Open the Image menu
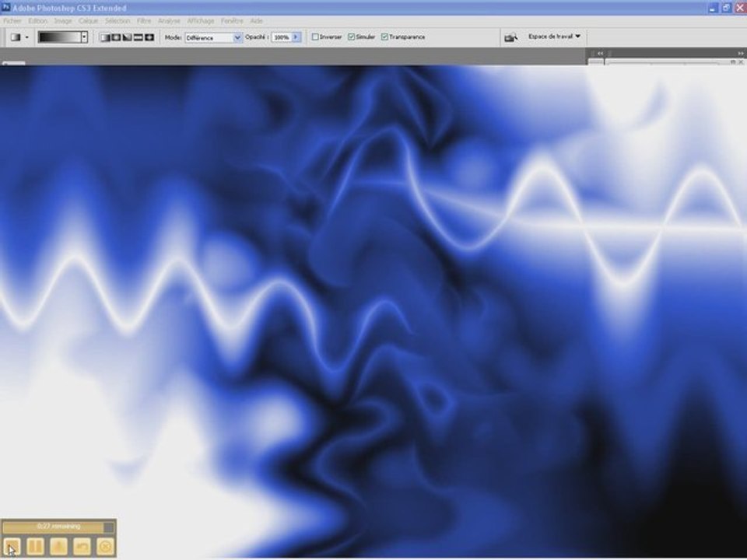This screenshot has width=747, height=560. tap(63, 21)
